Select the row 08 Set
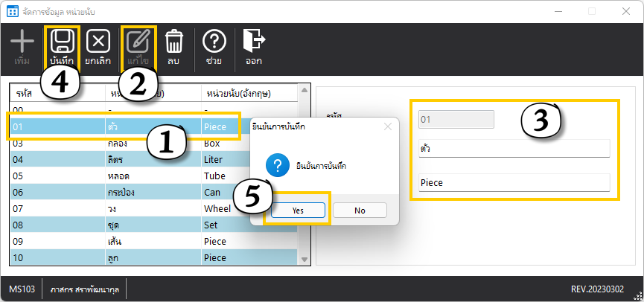 149,225
